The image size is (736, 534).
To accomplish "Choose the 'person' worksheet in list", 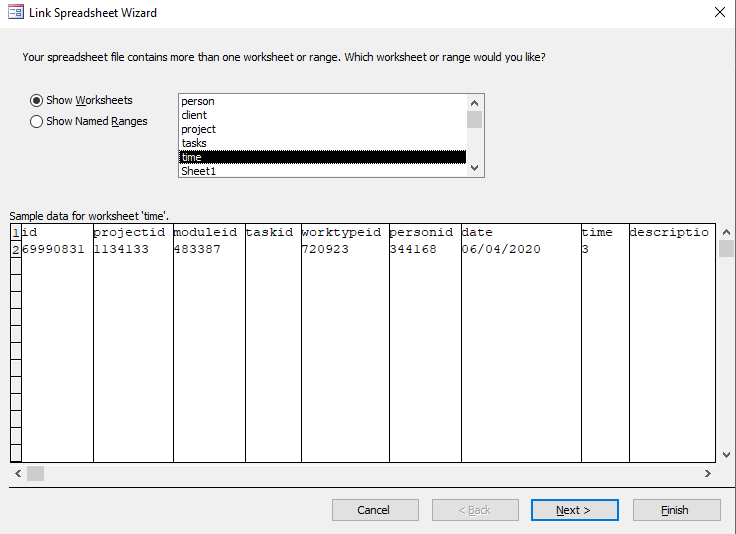I will [x=198, y=102].
